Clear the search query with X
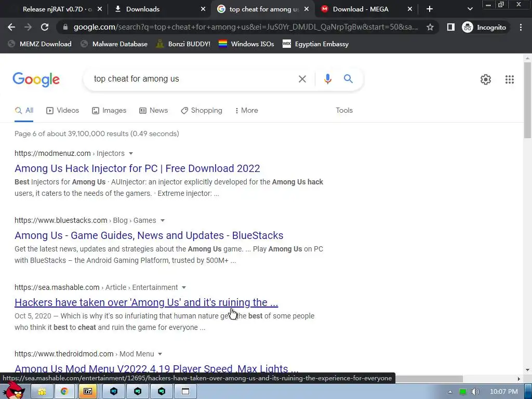 302,79
